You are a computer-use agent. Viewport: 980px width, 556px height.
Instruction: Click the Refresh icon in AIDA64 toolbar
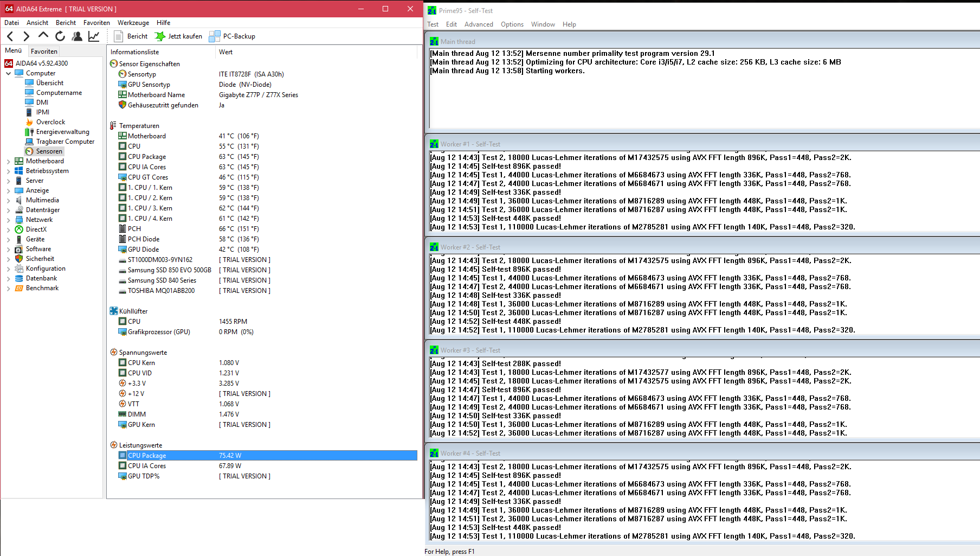[x=60, y=36]
